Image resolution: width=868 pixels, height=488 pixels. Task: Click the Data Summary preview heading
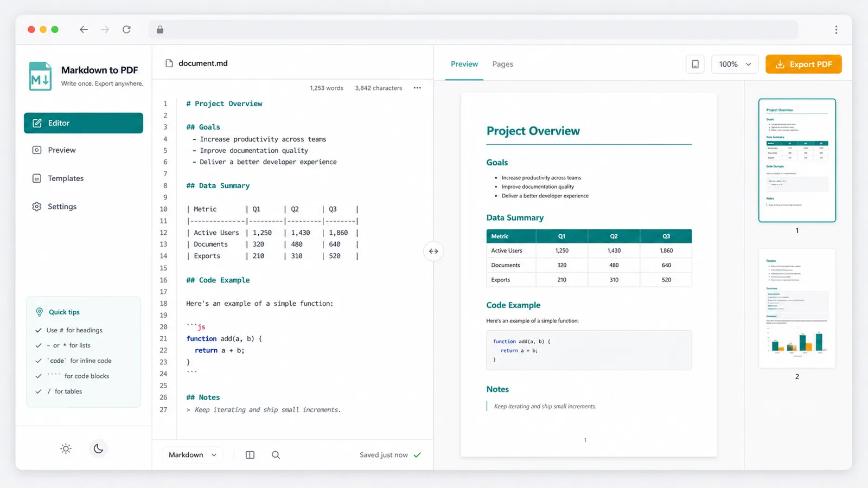[515, 217]
